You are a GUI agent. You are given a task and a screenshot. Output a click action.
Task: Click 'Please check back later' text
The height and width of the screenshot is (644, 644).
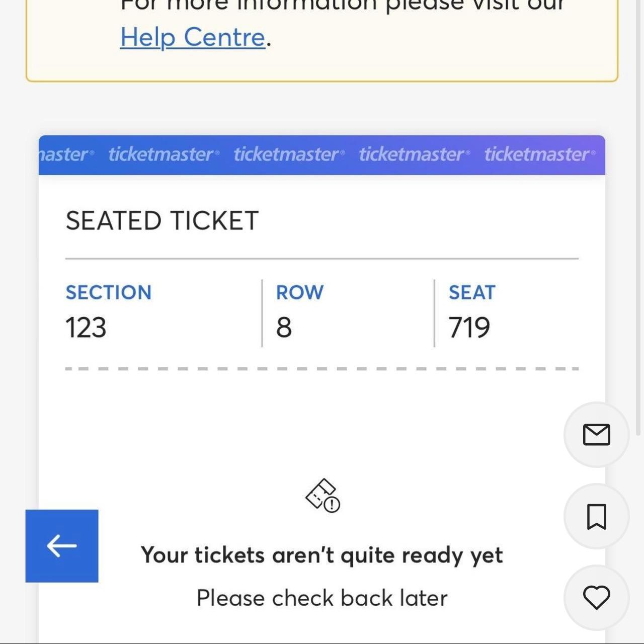[322, 598]
